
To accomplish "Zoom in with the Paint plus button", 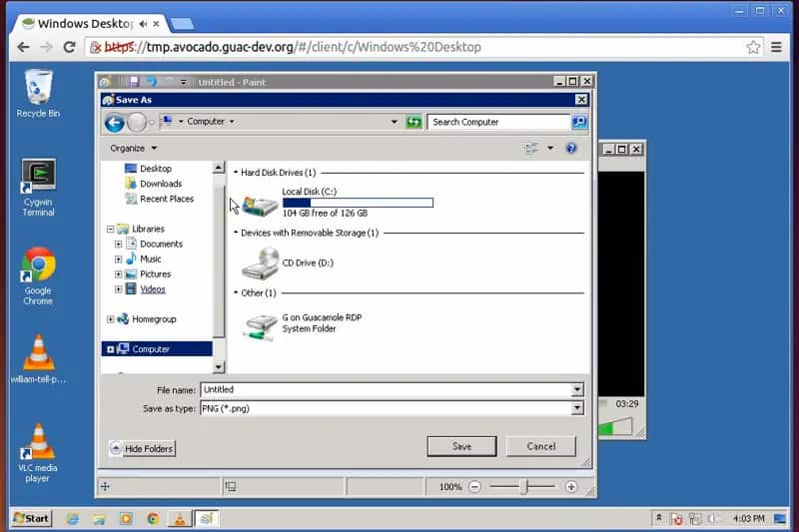I will 571,487.
